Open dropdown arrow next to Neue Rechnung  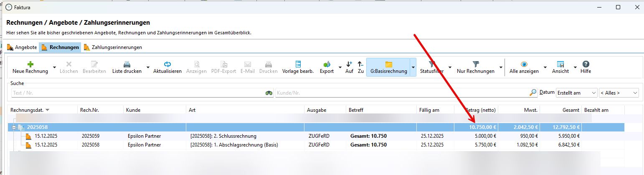pyautogui.click(x=54, y=67)
